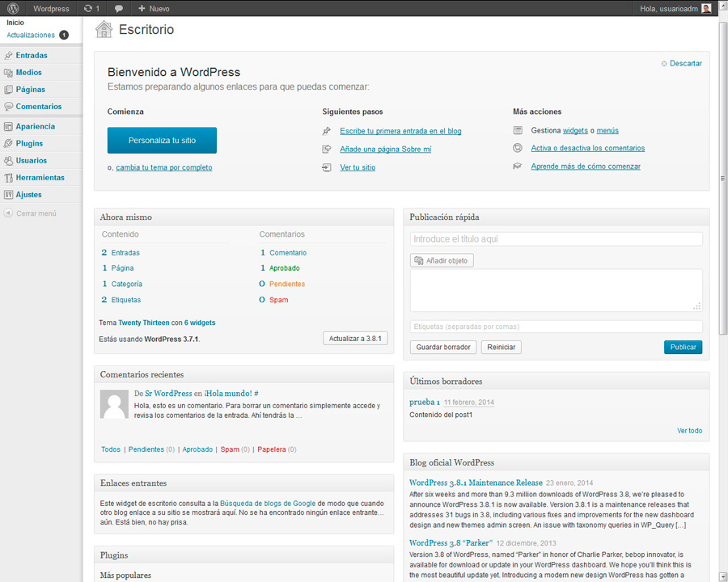Collapse the Blog oficial WordPress widget header
The height and width of the screenshot is (582, 728).
click(557, 462)
